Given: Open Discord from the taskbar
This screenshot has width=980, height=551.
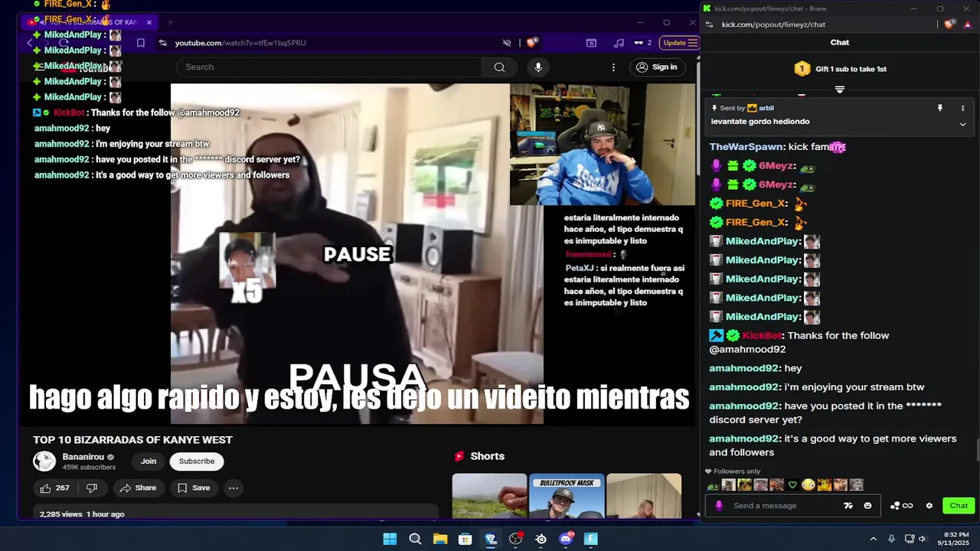Looking at the screenshot, I should (x=566, y=540).
